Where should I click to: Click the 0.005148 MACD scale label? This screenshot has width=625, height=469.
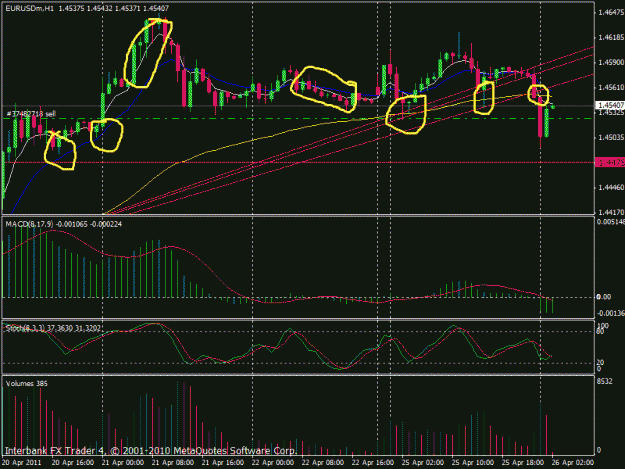(x=611, y=222)
